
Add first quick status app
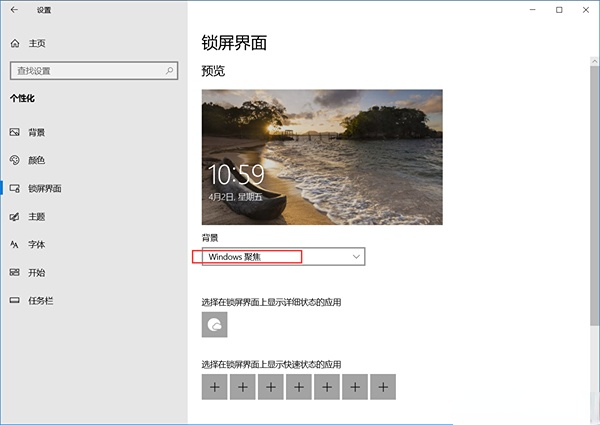(x=214, y=387)
